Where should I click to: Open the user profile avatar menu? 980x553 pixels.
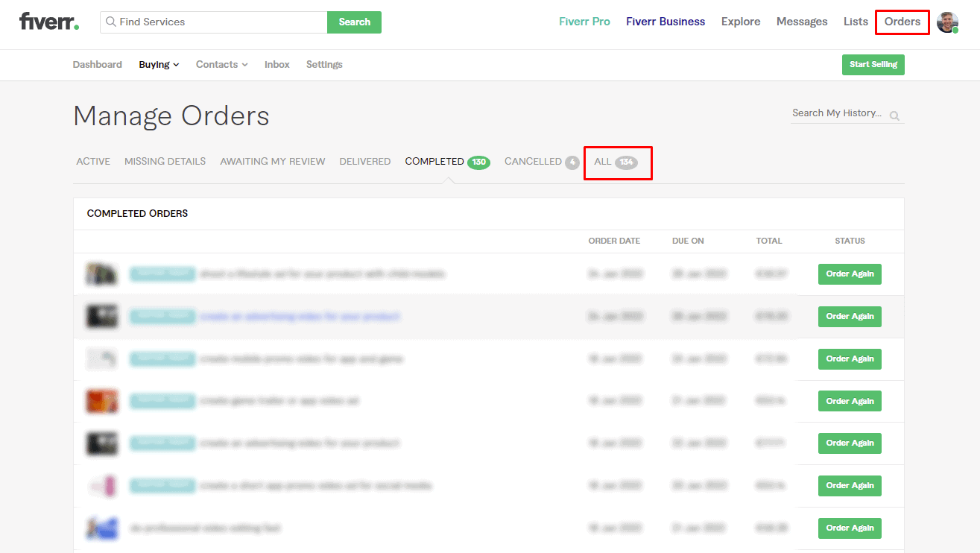947,22
